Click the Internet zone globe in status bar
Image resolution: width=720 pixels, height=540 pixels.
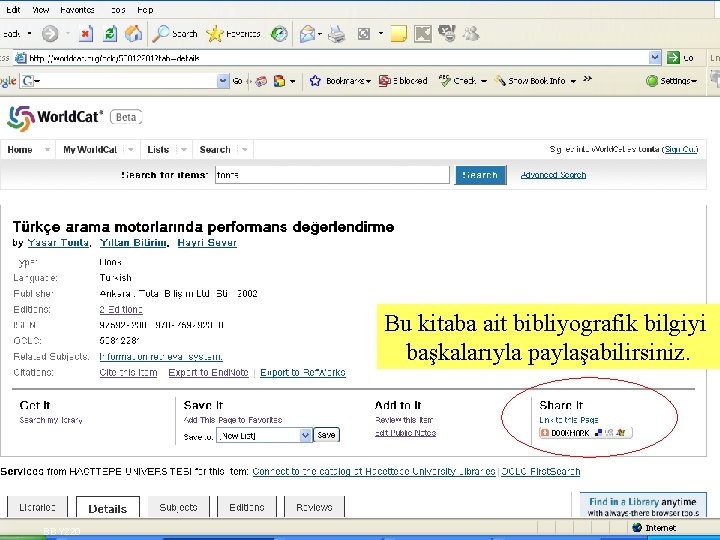tap(636, 528)
